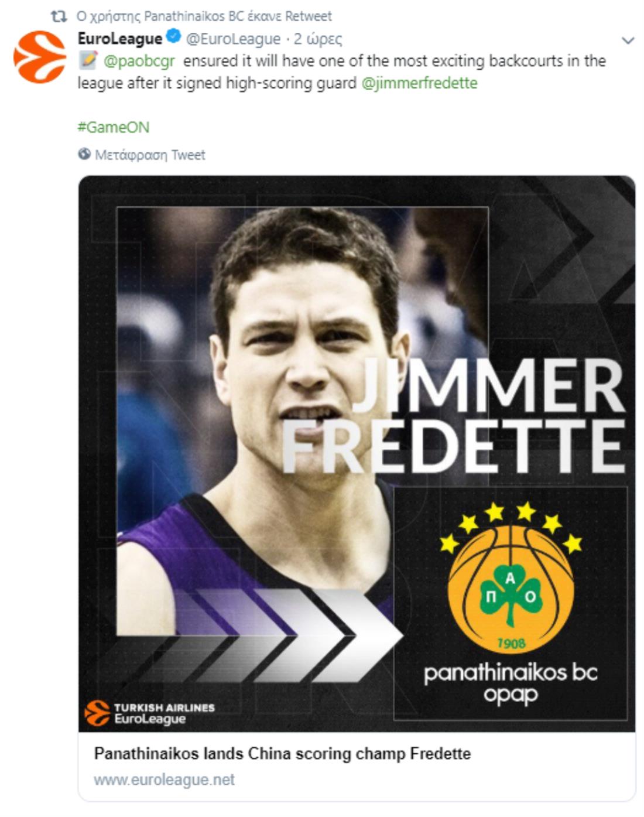Click the globe icon beside Μετάφραση Tweet
The image size is (644, 817).
(x=84, y=154)
